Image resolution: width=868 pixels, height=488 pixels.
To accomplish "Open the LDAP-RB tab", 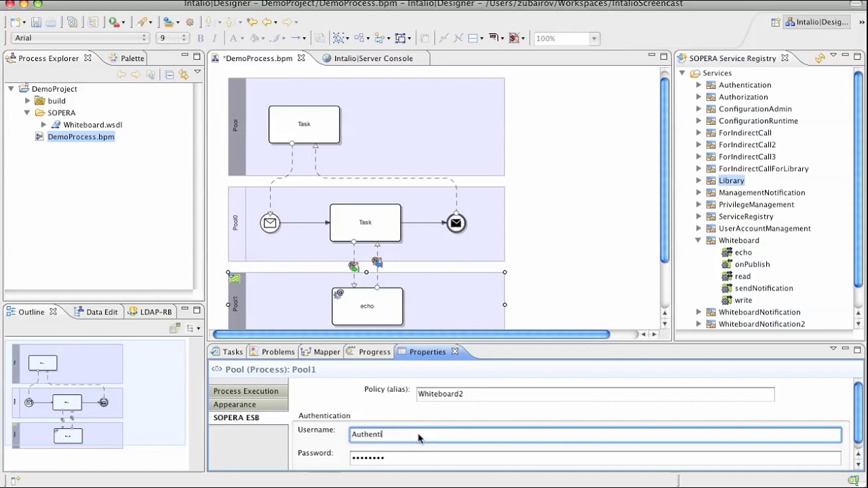I will click(149, 312).
